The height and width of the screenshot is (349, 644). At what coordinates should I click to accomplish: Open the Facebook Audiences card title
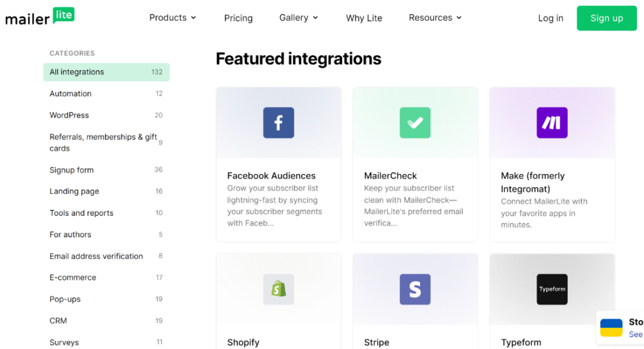point(271,175)
